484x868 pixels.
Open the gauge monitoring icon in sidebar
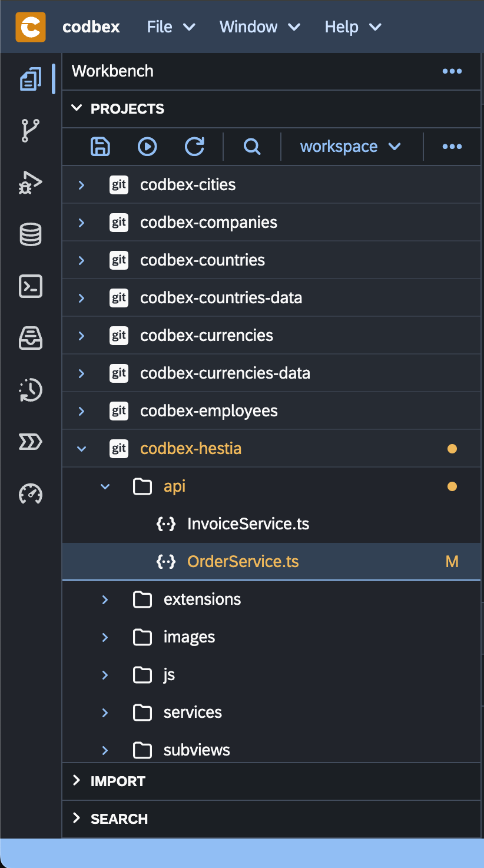pyautogui.click(x=31, y=493)
